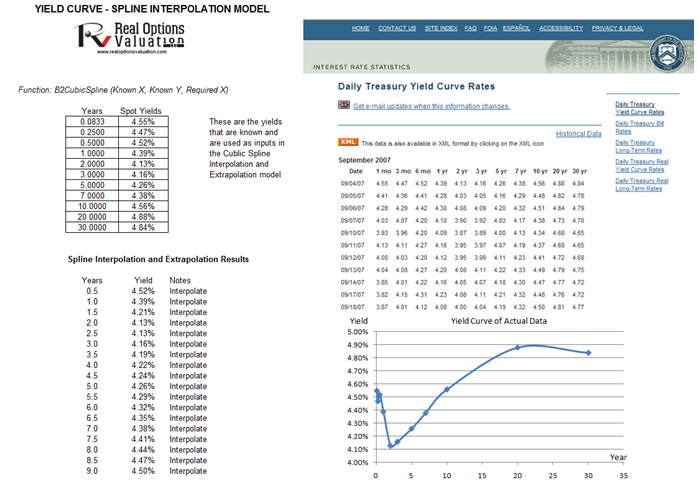Click the Treasury seal emblem
The image size is (699, 480).
click(x=667, y=54)
